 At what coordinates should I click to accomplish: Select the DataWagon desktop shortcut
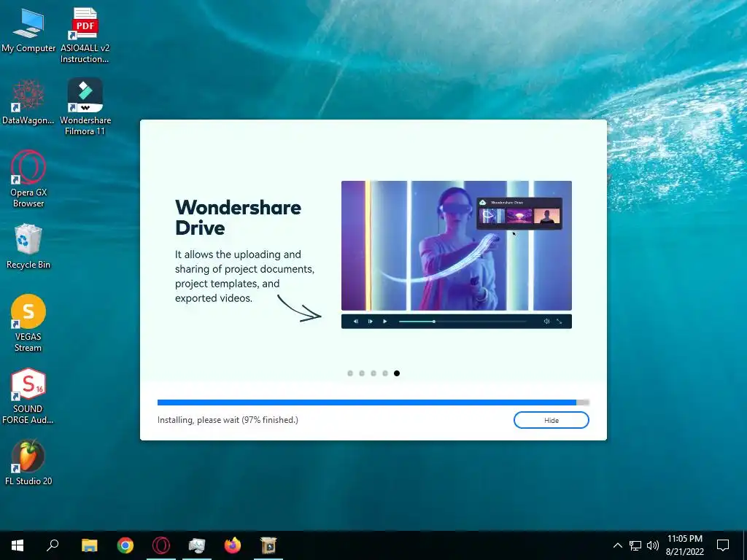coord(28,102)
